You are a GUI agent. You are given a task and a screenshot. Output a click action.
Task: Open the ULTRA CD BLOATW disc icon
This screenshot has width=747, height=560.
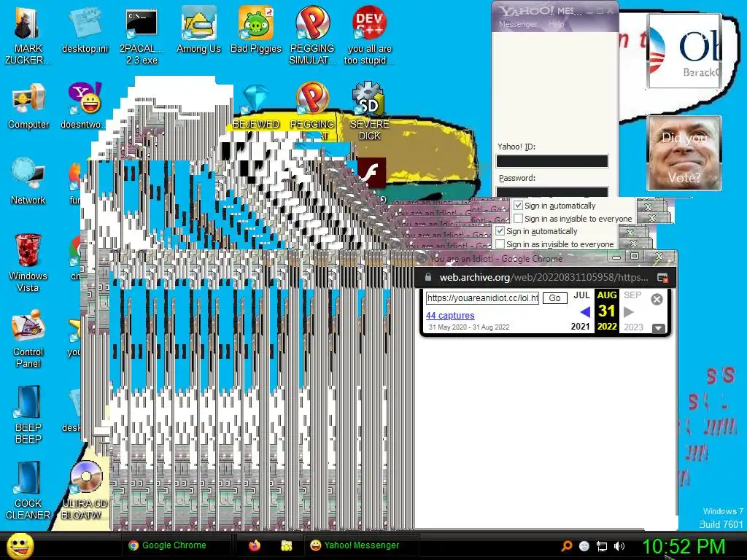coord(85,490)
